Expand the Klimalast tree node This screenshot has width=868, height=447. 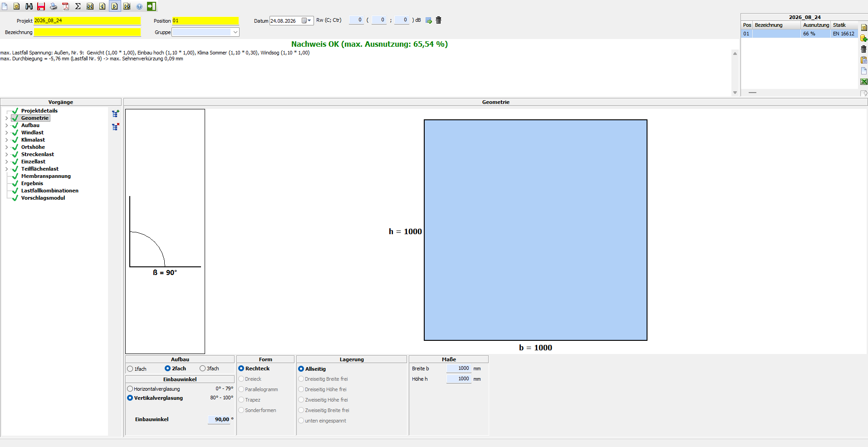tap(6, 140)
